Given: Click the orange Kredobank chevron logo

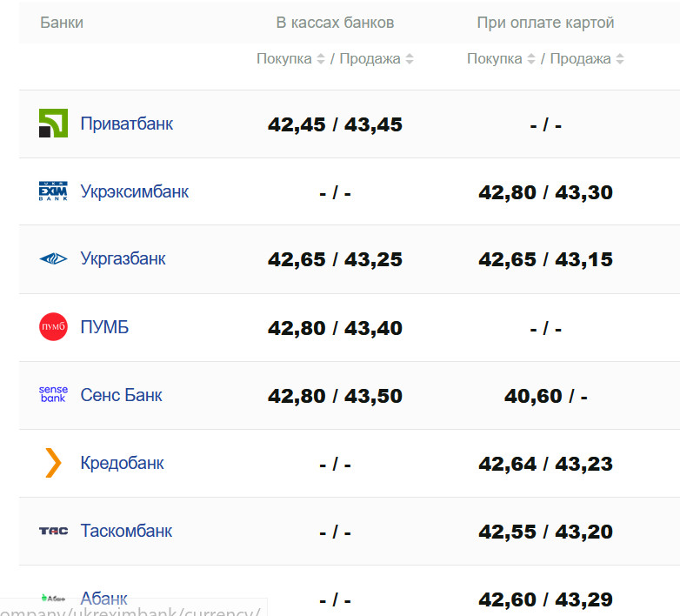Looking at the screenshot, I should (x=53, y=463).
